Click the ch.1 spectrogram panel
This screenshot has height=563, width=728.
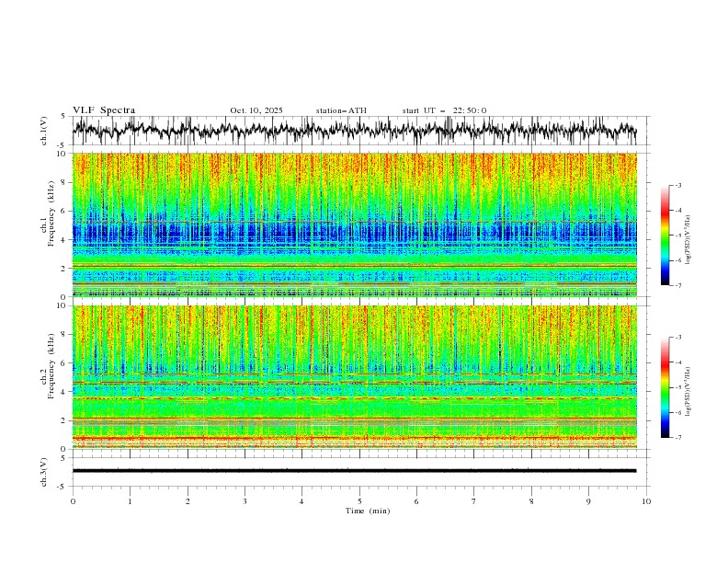click(354, 224)
